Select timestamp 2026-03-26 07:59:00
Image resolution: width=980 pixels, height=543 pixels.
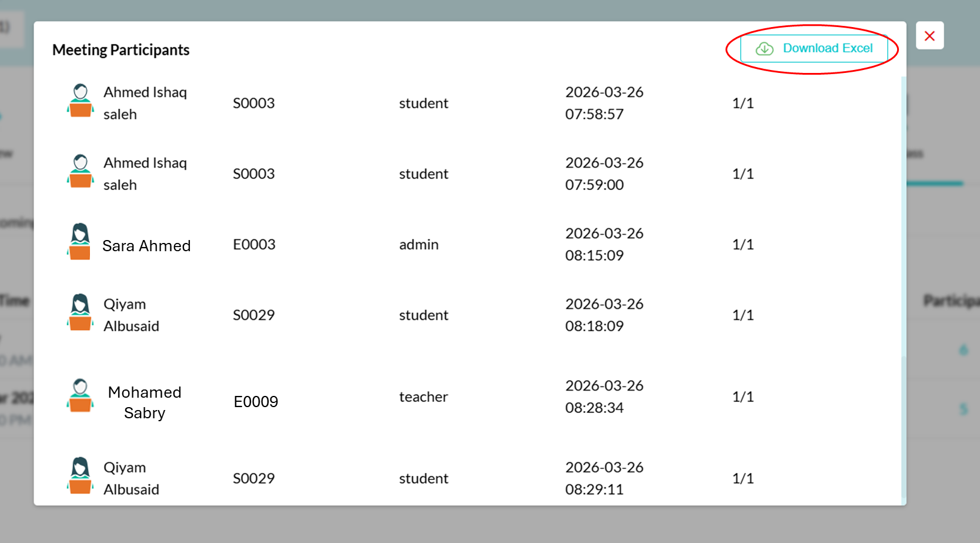[604, 174]
